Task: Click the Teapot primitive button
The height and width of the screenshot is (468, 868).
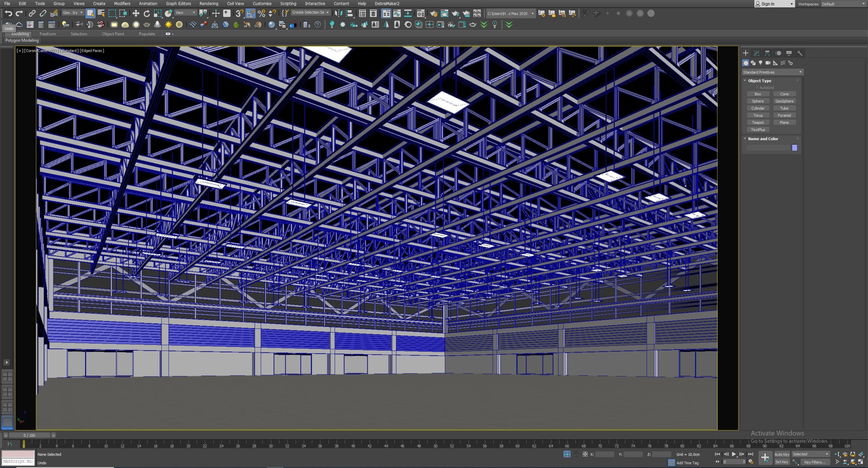Action: click(758, 123)
